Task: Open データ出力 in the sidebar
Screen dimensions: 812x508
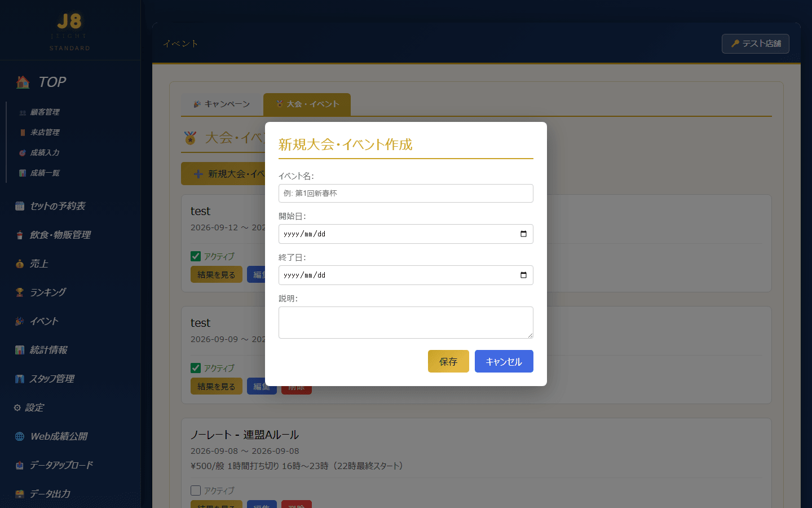Action: pyautogui.click(x=43, y=494)
